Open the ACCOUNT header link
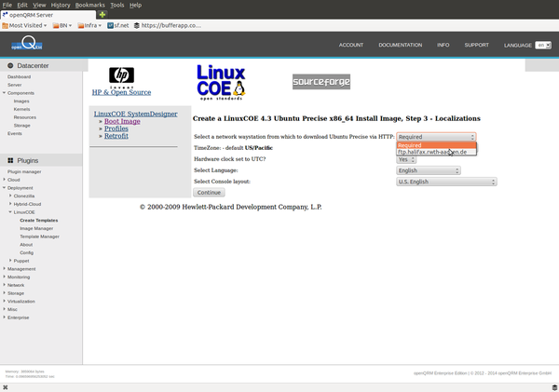Image resolution: width=559 pixels, height=392 pixels. (x=351, y=45)
